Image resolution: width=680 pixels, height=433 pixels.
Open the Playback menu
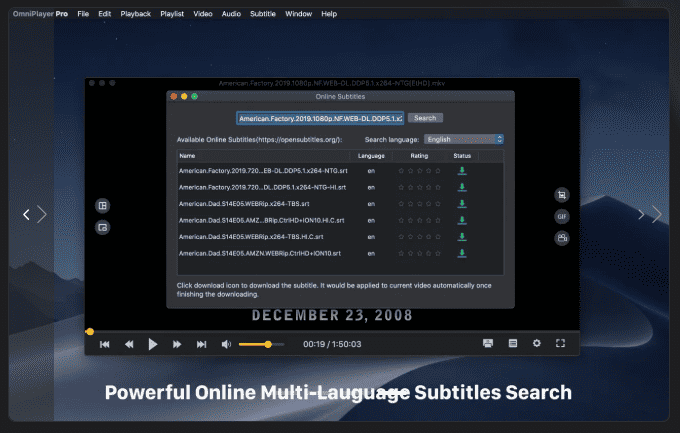pyautogui.click(x=136, y=14)
